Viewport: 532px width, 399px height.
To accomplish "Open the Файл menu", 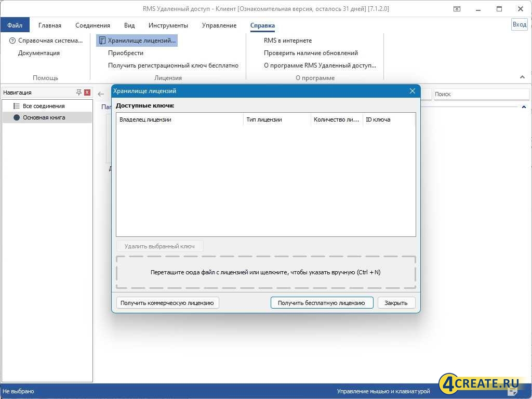I will coord(15,25).
